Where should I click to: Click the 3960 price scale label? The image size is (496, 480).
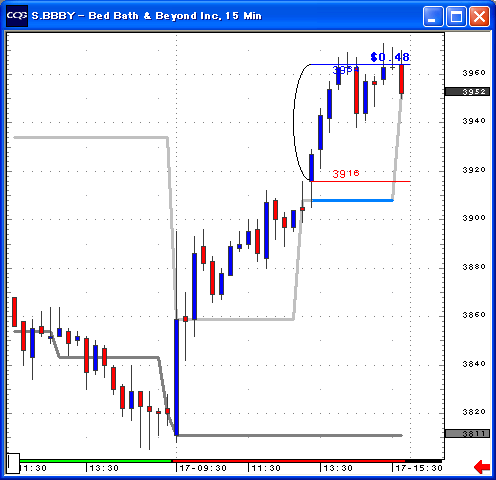coord(474,72)
